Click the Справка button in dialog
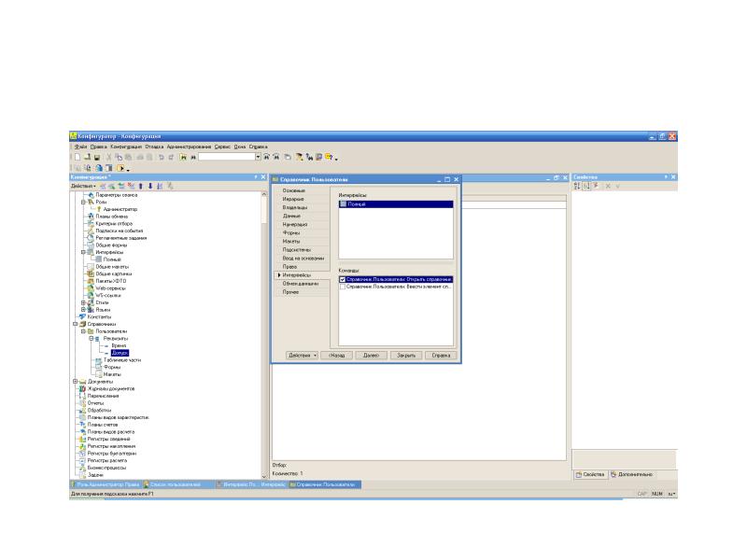747x560 pixels. click(441, 356)
